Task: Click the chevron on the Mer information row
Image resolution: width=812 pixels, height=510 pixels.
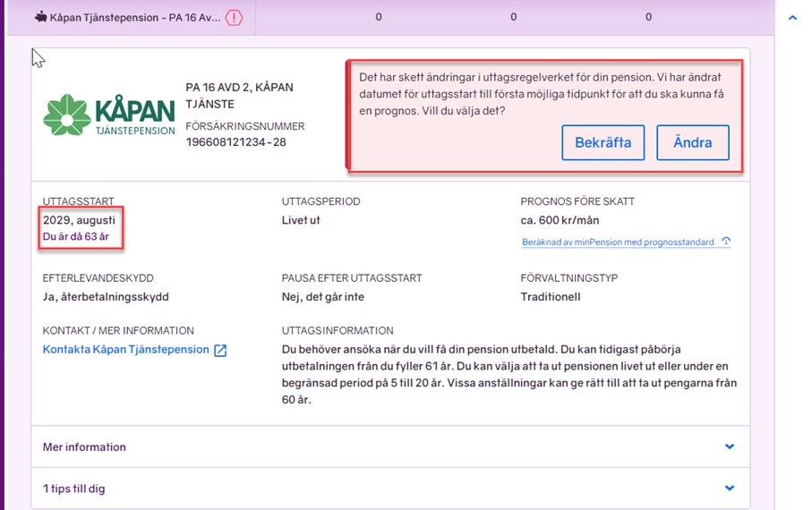Action: point(730,446)
